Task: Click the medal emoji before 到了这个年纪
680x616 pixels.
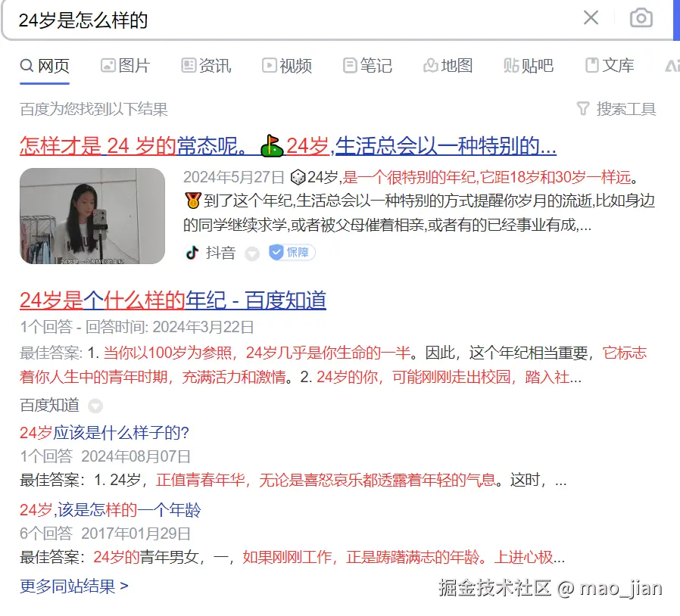Action: pos(192,201)
